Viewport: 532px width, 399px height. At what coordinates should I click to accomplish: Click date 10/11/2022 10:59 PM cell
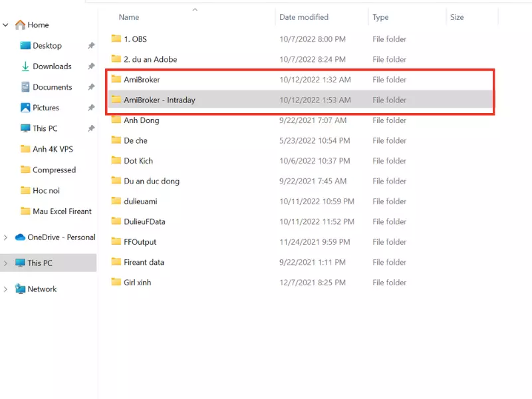click(317, 201)
